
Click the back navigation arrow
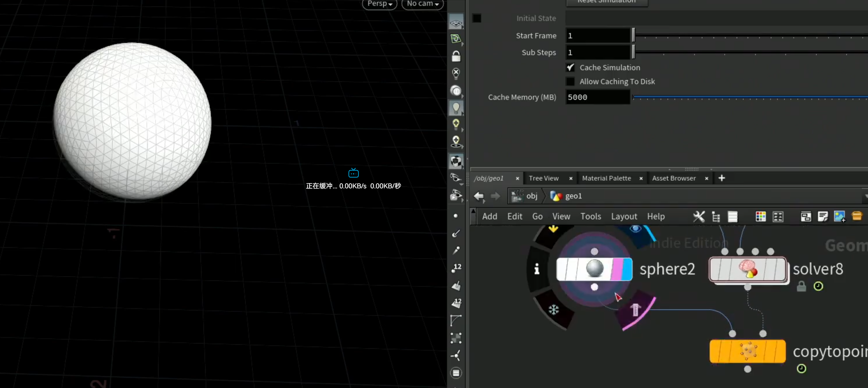click(x=478, y=196)
